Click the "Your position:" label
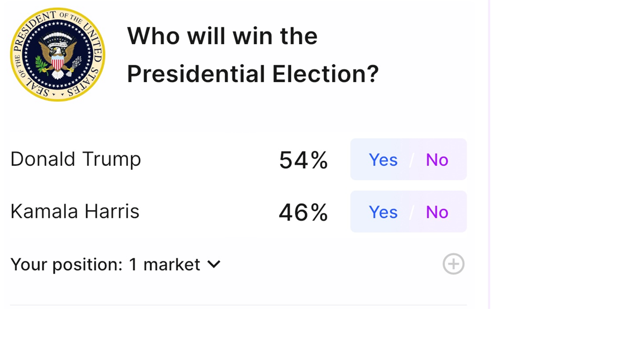Image resolution: width=644 pixels, height=362 pixels. tap(66, 264)
